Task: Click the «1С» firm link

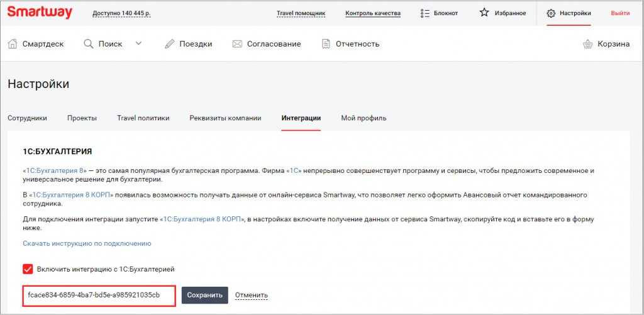Action: (x=294, y=170)
